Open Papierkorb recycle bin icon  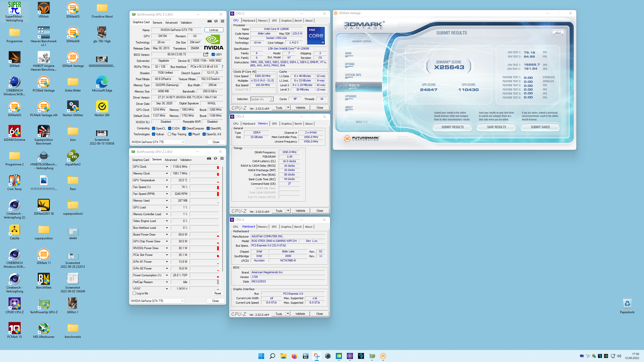627,306
